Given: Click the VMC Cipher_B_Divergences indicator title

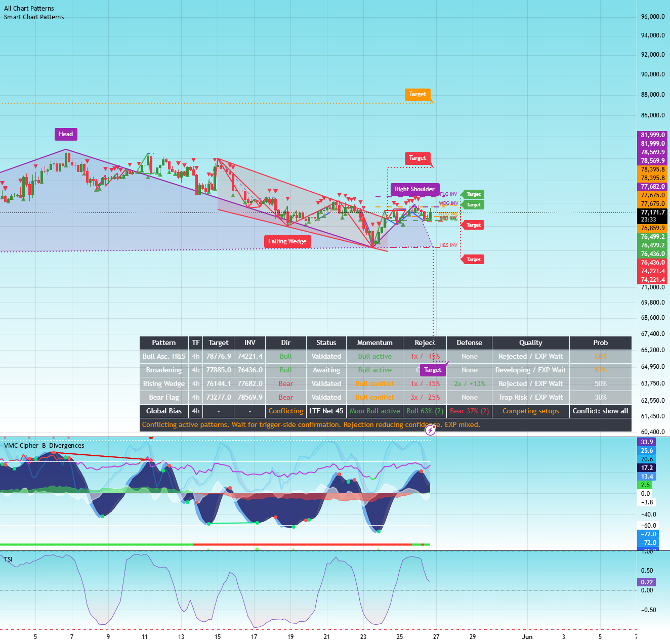Looking at the screenshot, I should [44, 446].
